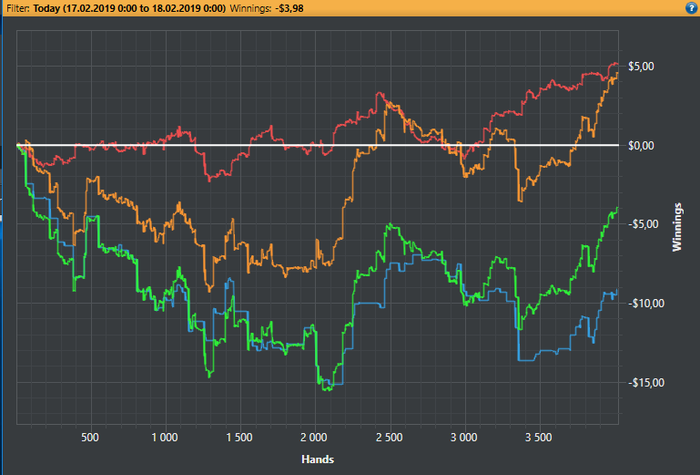Click the 2 000 hands axis label
The image size is (700, 475).
[x=314, y=437]
